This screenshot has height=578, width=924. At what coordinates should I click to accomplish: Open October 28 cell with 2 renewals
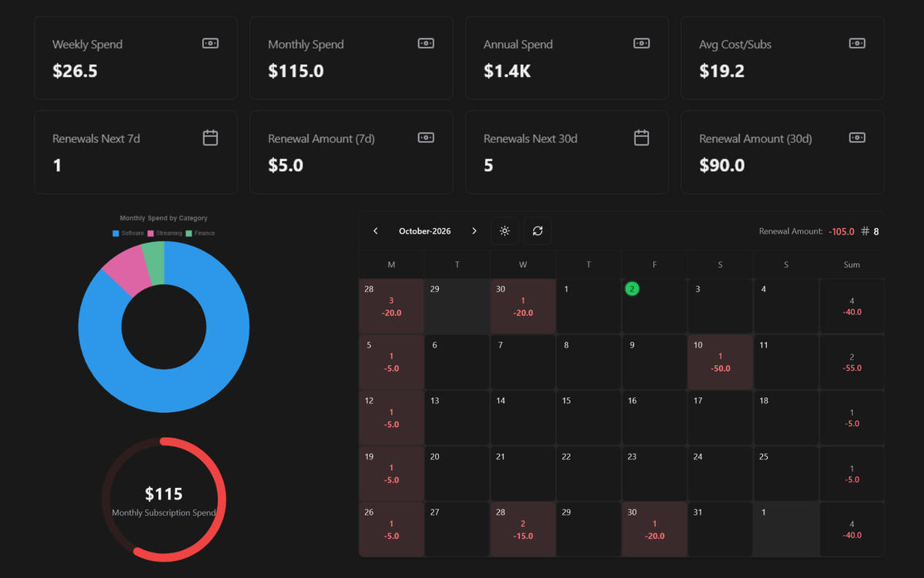click(523, 529)
